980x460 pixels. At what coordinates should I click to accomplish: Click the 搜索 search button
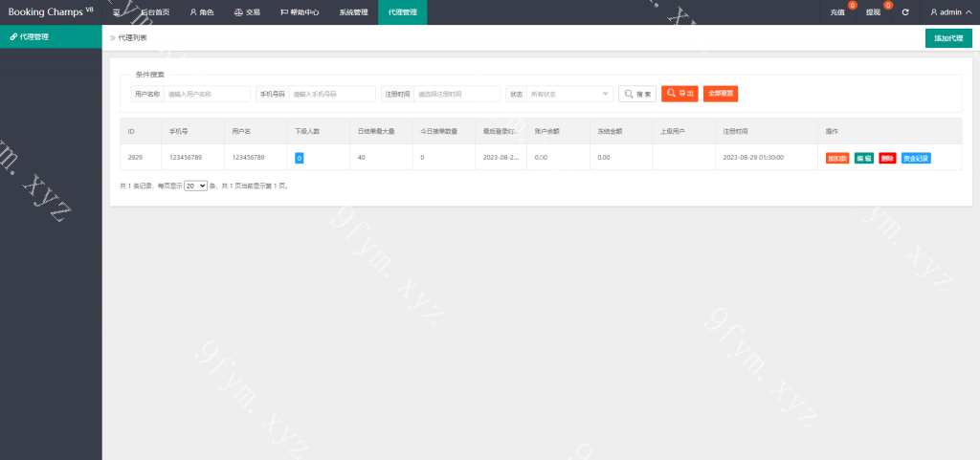[637, 94]
